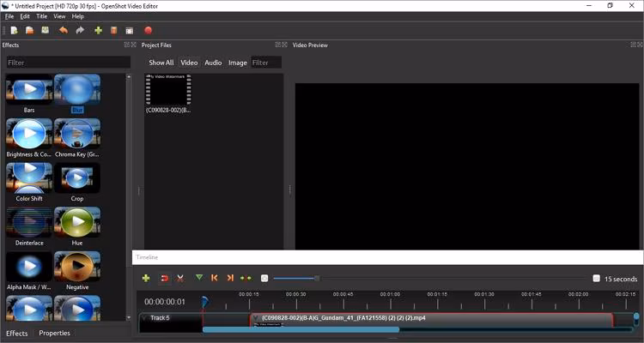The image size is (644, 343).
Task: Close the Effects panel
Action: (133, 45)
